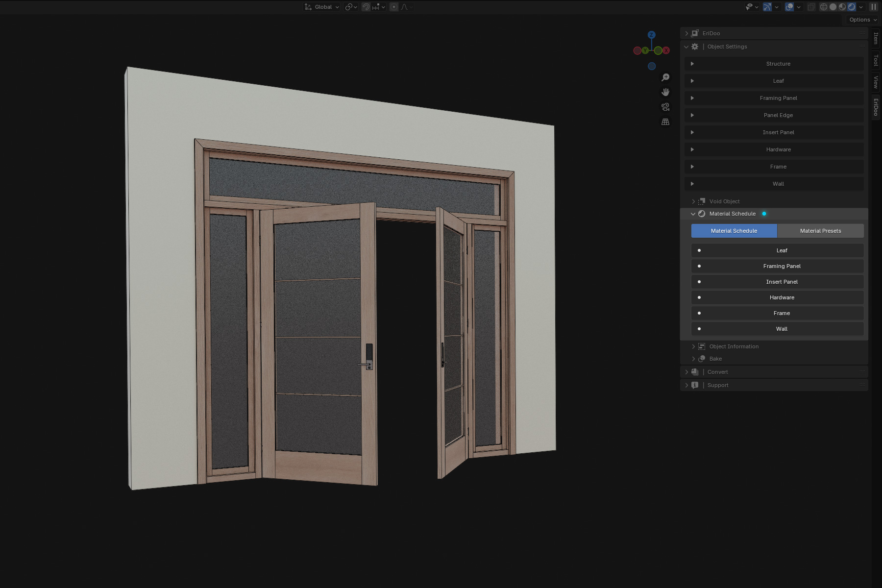Switch to the Material Presets tab

click(820, 231)
